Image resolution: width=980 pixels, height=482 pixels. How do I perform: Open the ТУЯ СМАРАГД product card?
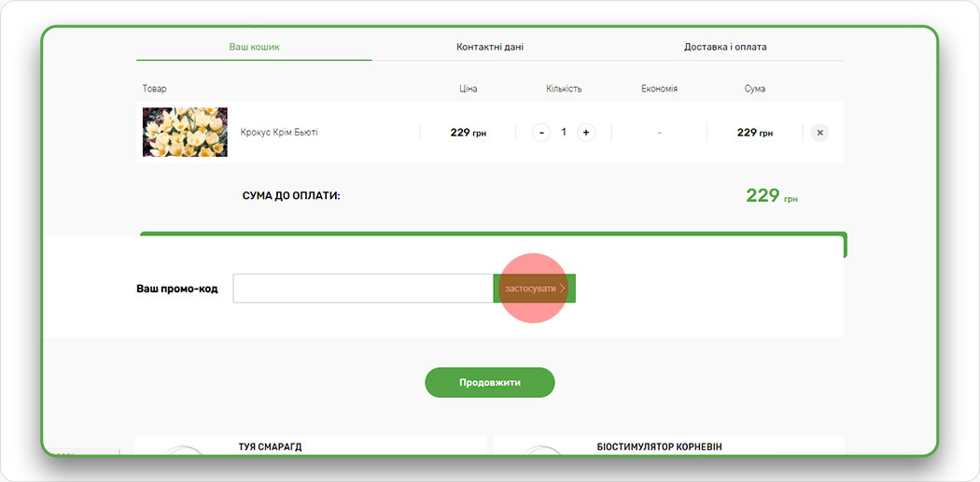pos(270,447)
